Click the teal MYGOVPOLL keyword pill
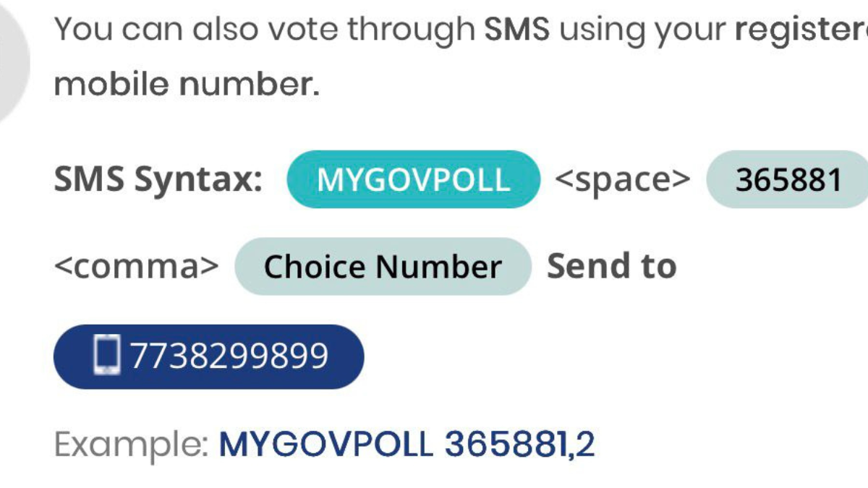 pos(413,179)
